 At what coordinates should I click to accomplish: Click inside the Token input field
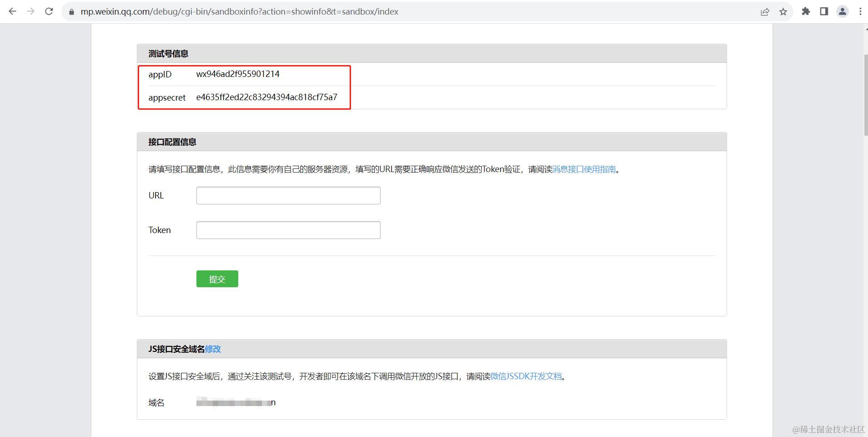288,230
